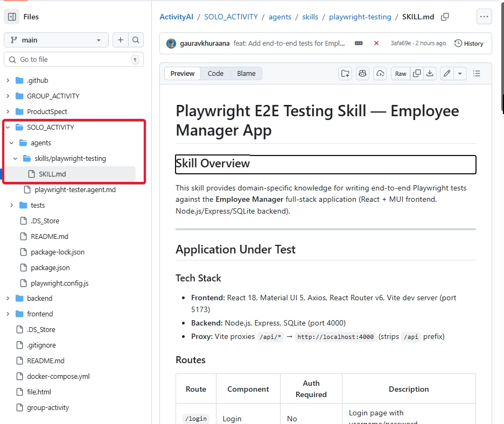The height and width of the screenshot is (424, 504).
Task: View the failed checks red X status
Action: (x=376, y=43)
